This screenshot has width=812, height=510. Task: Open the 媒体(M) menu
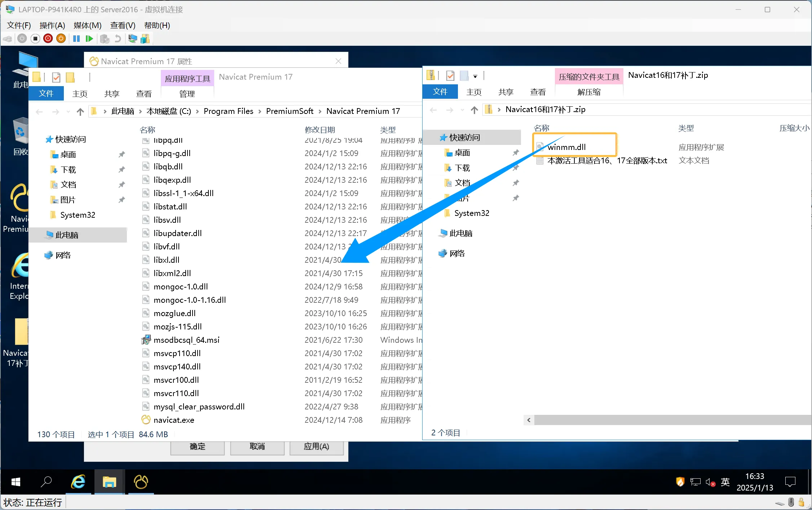(88, 25)
